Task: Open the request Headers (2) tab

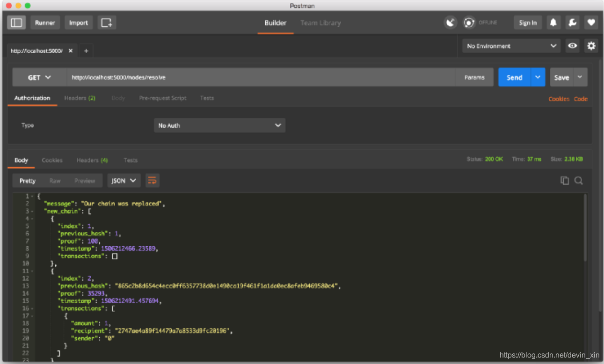Action: point(80,98)
